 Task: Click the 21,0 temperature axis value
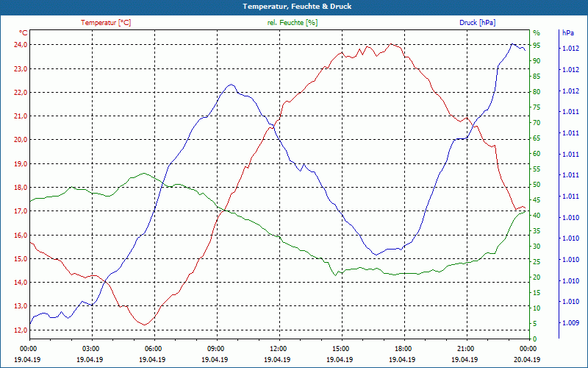[21, 116]
